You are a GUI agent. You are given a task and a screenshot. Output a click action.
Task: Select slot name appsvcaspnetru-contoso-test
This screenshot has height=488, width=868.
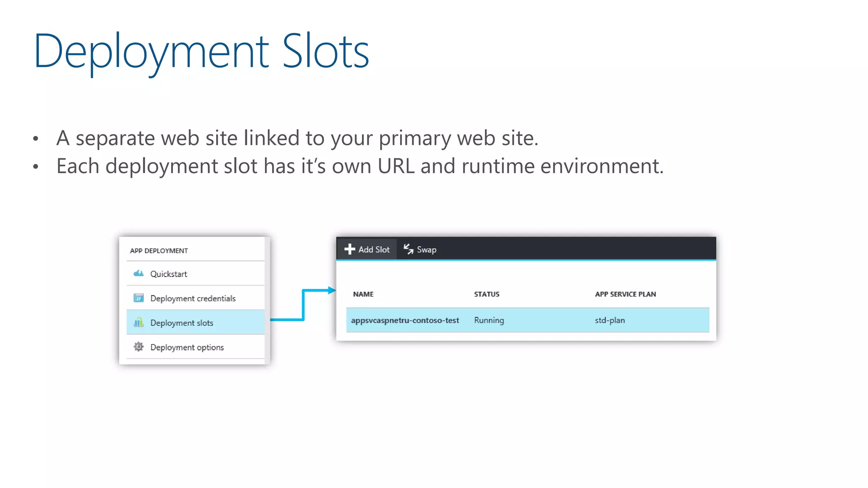405,320
